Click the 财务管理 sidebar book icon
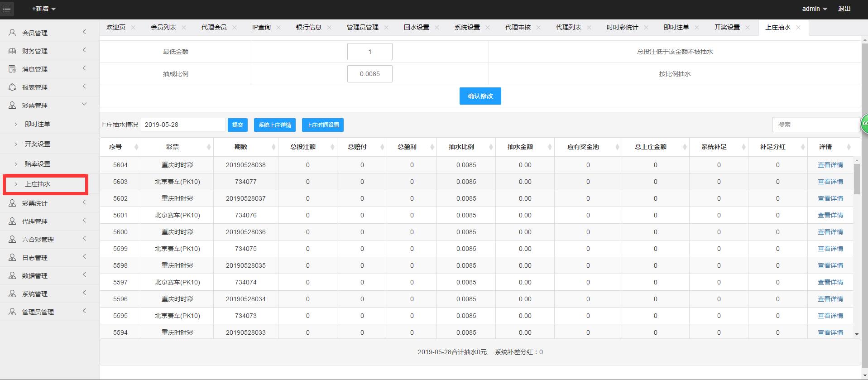The image size is (868, 380). point(12,51)
